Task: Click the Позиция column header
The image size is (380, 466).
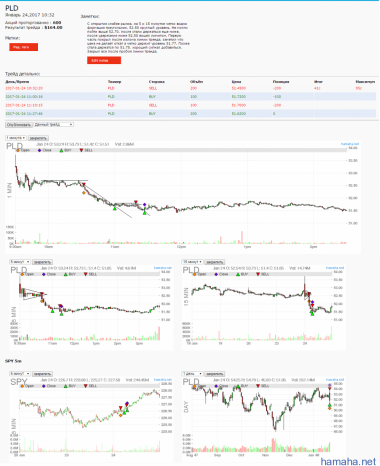Action: pyautogui.click(x=281, y=82)
